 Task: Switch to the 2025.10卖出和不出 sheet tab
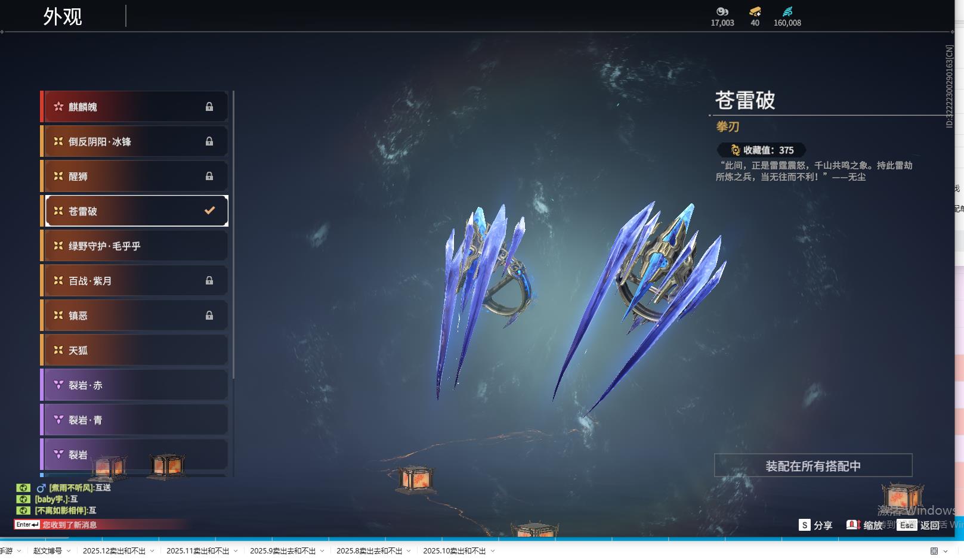tap(455, 551)
